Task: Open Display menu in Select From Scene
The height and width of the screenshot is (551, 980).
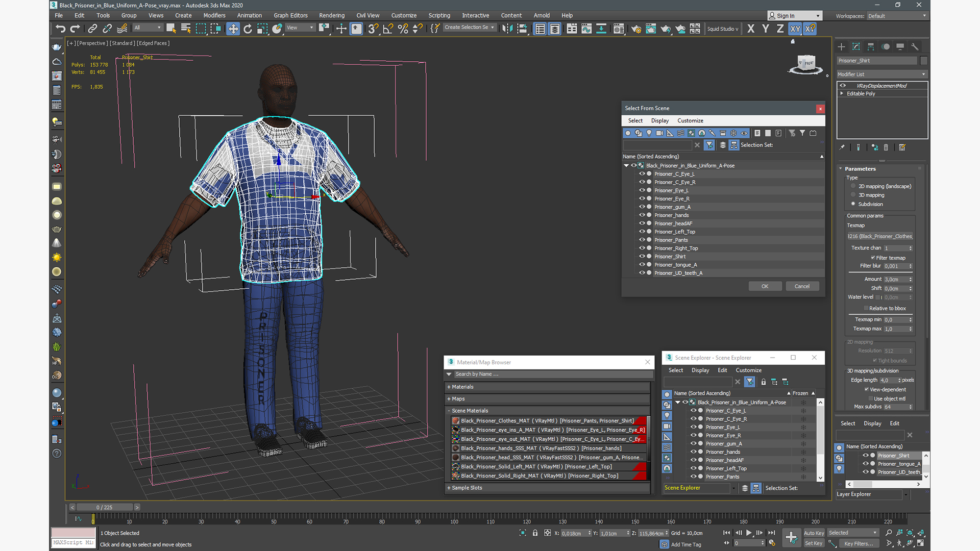Action: click(x=659, y=120)
